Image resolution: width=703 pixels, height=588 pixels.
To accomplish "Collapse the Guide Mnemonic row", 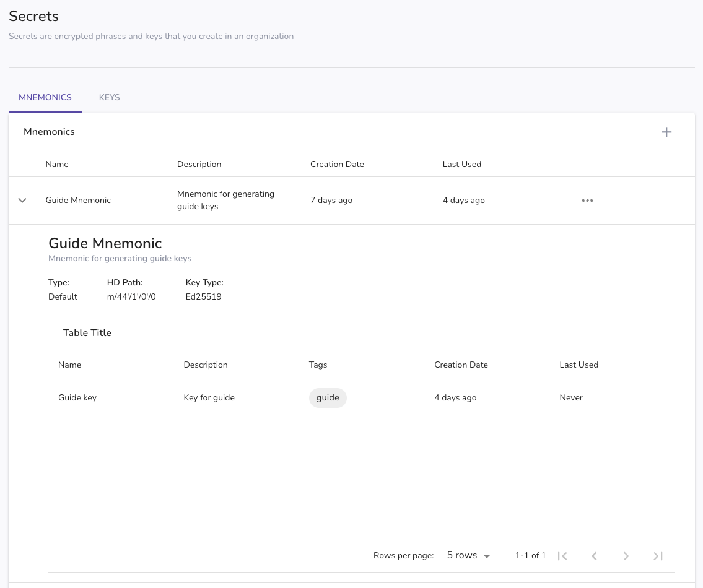I will point(22,201).
